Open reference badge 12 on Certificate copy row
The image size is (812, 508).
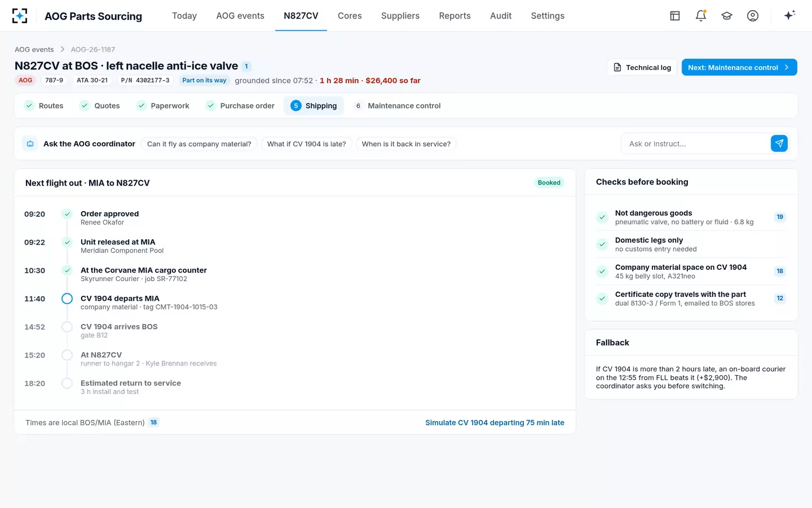pyautogui.click(x=780, y=298)
